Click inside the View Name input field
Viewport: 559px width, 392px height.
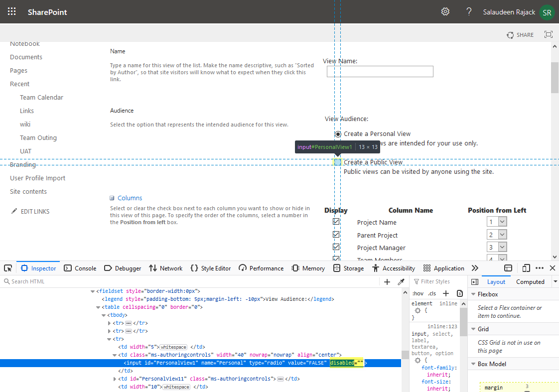pos(380,71)
